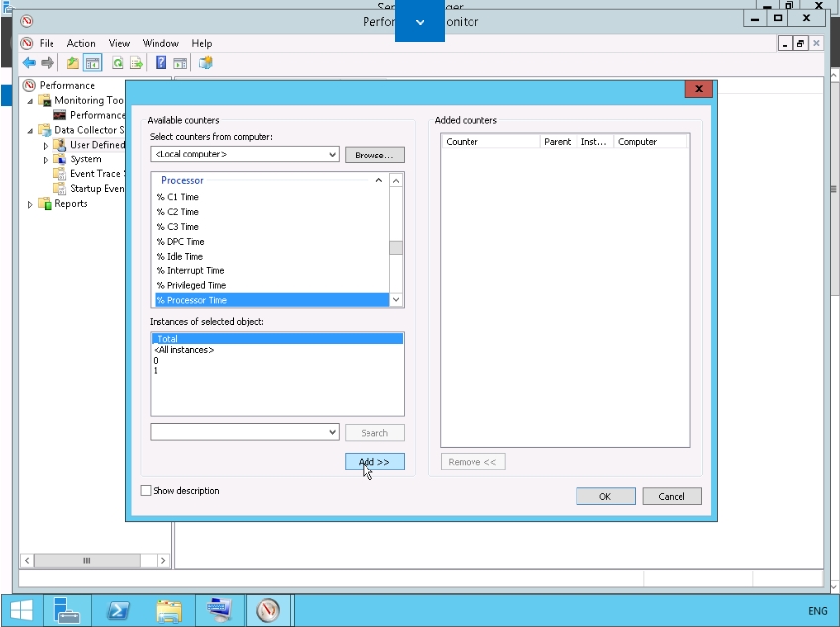The height and width of the screenshot is (627, 840).
Task: Click the Monitoring Tools folder icon
Action: point(45,100)
